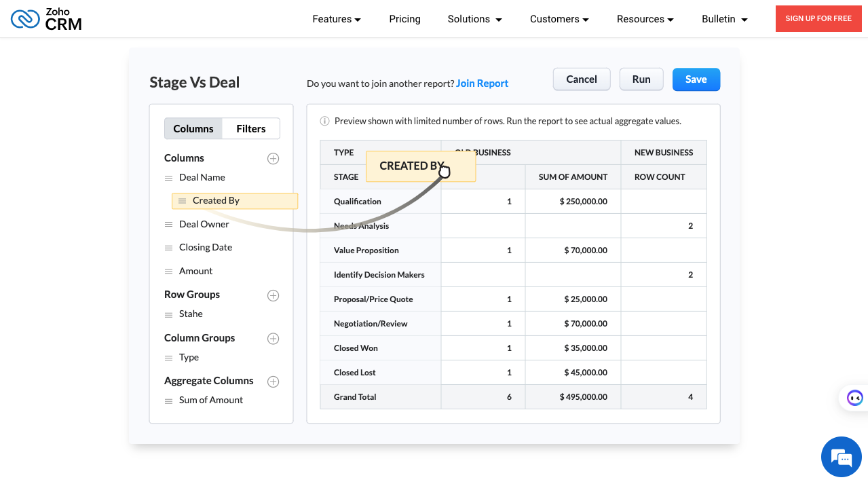Click the NEW BUSINESS column header
Screen dimensions: 868x484
[x=664, y=153]
